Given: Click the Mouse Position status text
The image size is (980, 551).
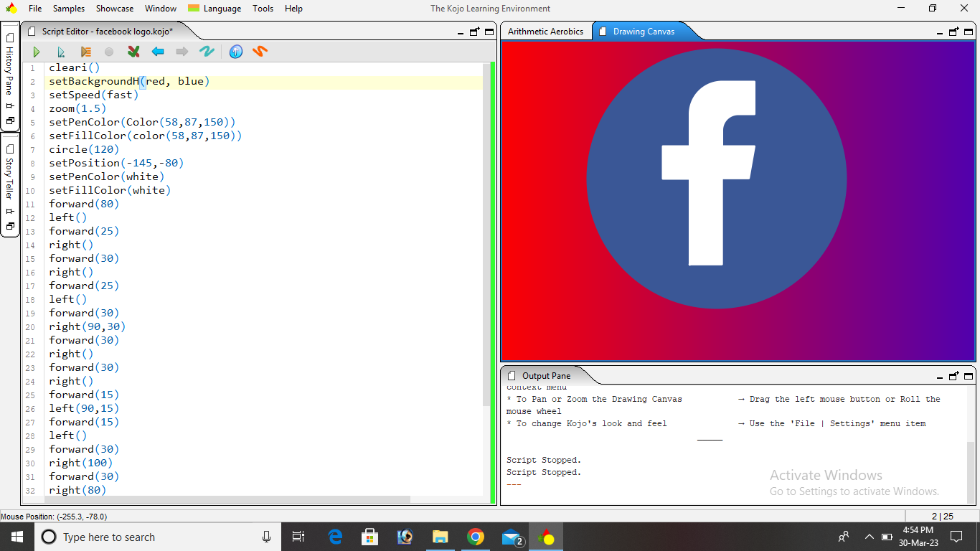Looking at the screenshot, I should point(54,516).
